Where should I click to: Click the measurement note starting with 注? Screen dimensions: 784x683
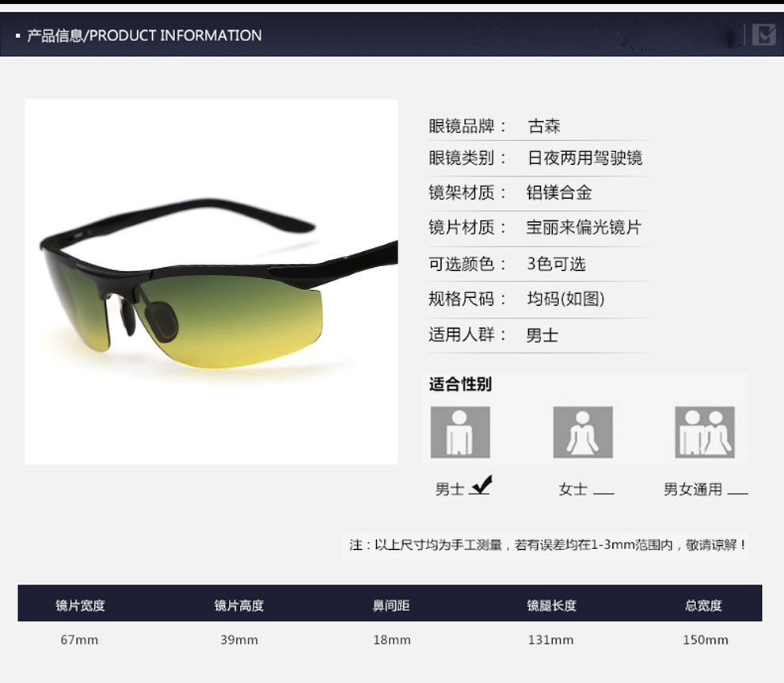coord(548,545)
